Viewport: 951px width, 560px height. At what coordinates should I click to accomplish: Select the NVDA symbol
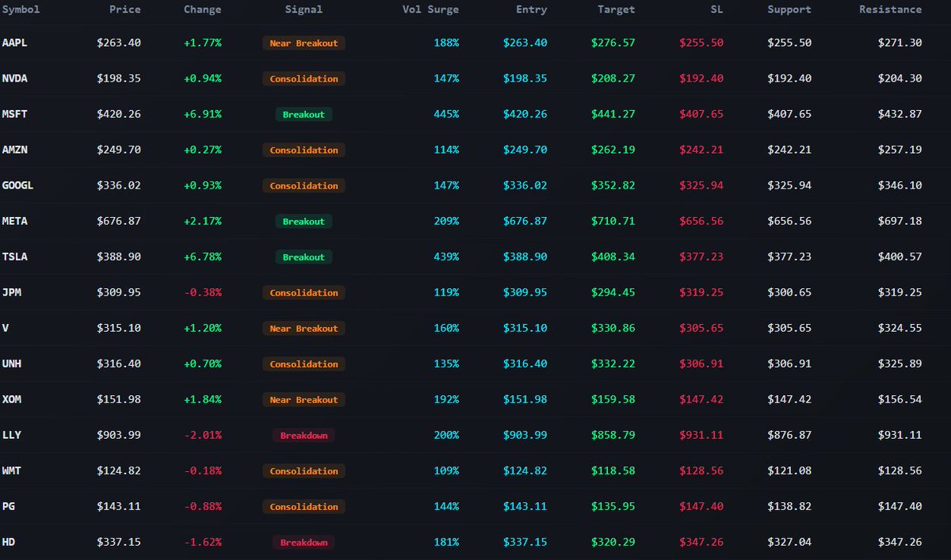15,78
